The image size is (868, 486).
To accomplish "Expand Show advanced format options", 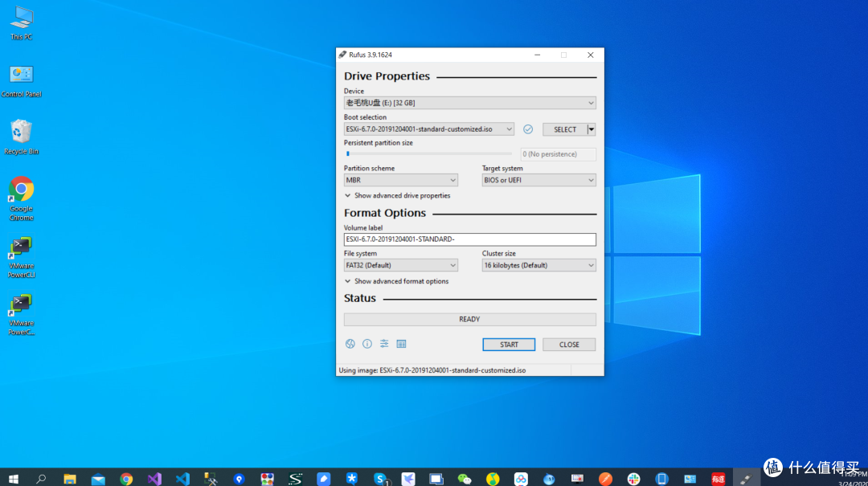I will pyautogui.click(x=396, y=281).
